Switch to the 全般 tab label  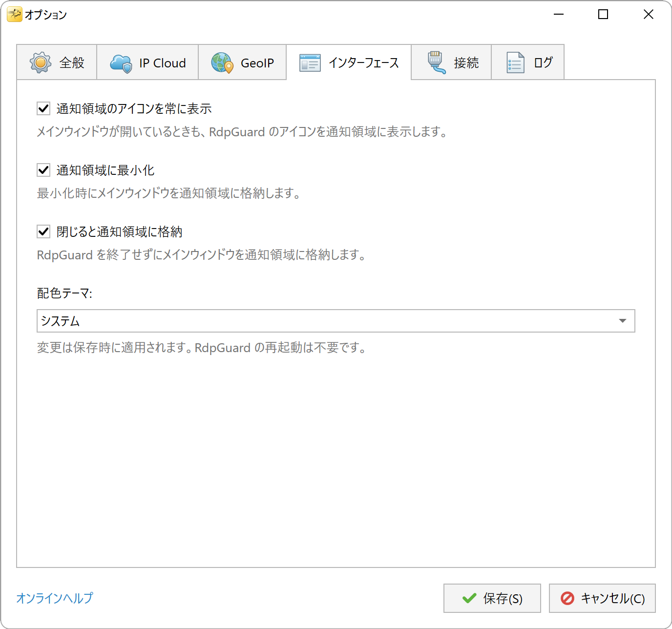[x=72, y=63]
